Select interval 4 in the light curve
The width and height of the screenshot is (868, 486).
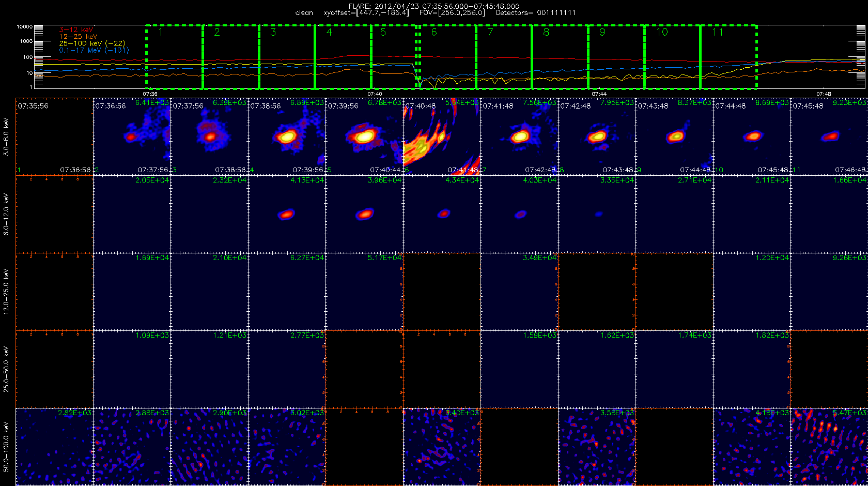(343, 56)
